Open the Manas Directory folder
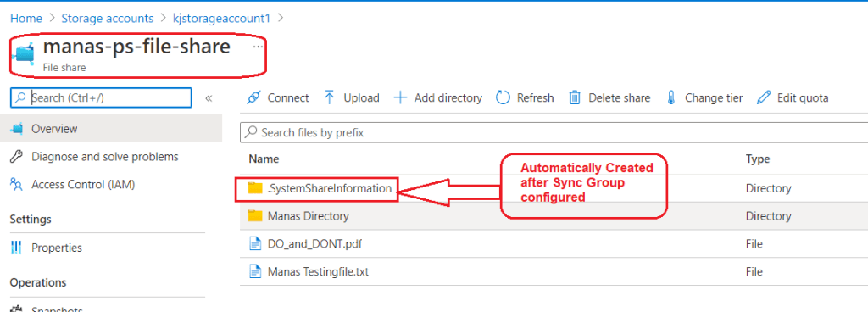Image resolution: width=868 pixels, height=312 pixels. [308, 215]
